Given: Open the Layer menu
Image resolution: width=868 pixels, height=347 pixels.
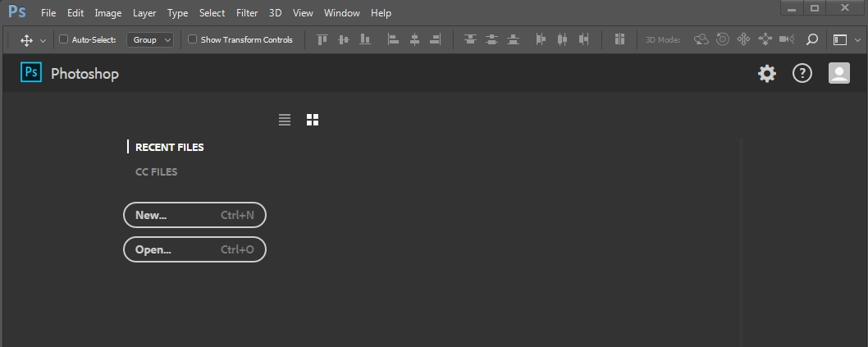Looking at the screenshot, I should coord(144,13).
